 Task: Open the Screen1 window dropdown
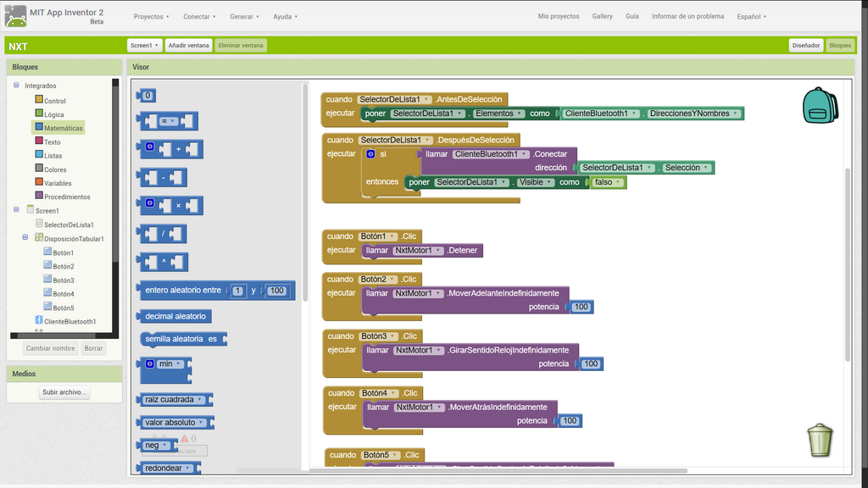click(144, 46)
